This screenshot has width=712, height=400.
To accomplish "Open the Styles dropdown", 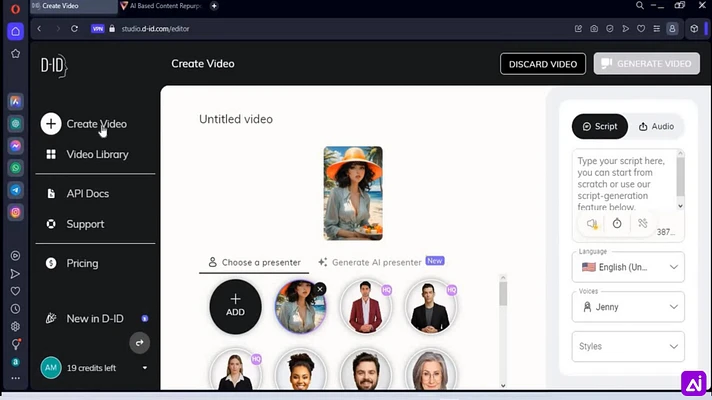I will 628,346.
